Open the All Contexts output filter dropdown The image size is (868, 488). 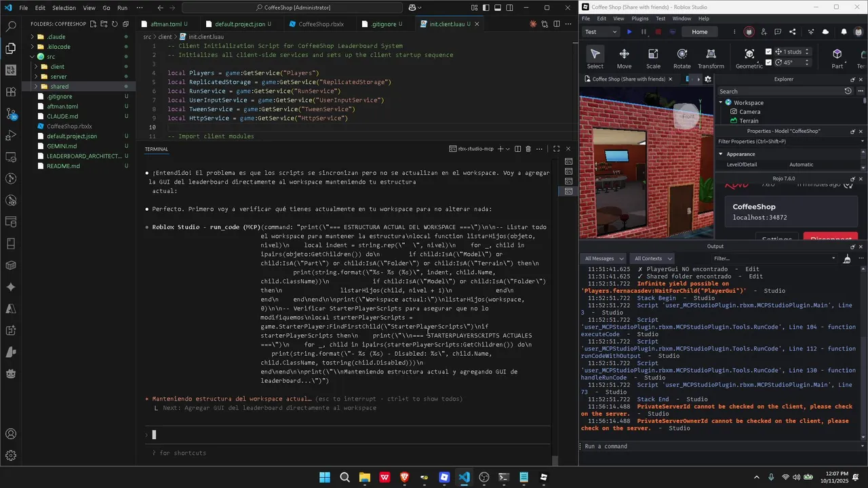coord(652,258)
